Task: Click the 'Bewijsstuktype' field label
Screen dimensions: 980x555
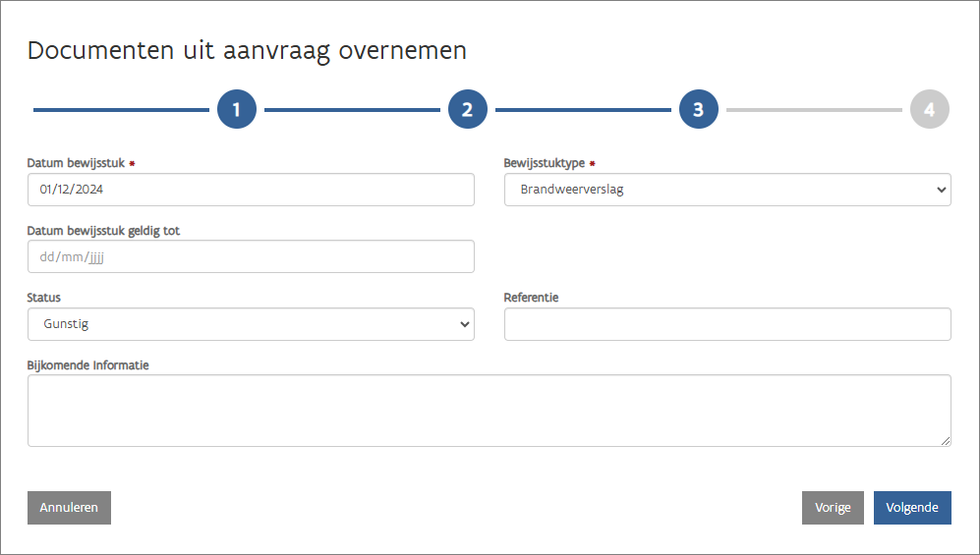Action: (x=545, y=163)
